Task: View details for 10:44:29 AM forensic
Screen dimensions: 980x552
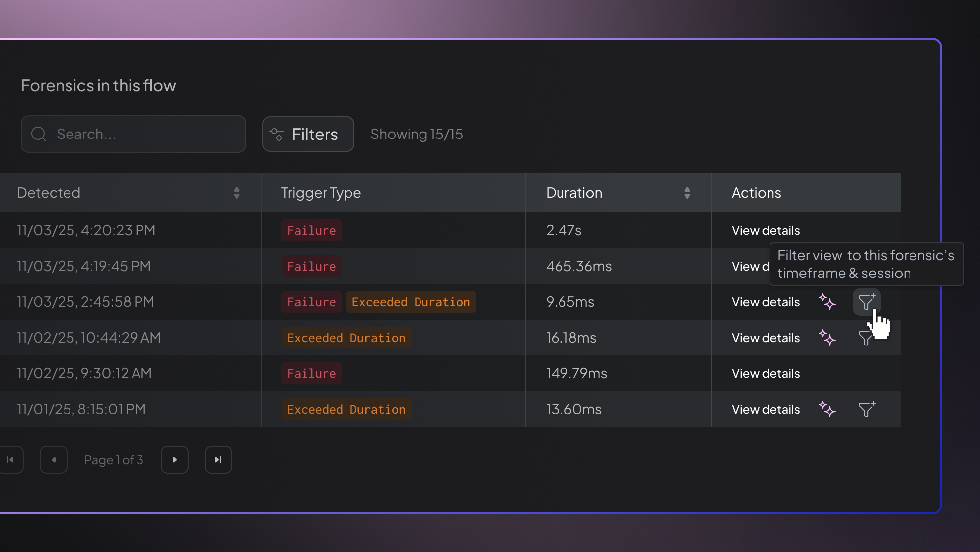Action: tap(766, 338)
